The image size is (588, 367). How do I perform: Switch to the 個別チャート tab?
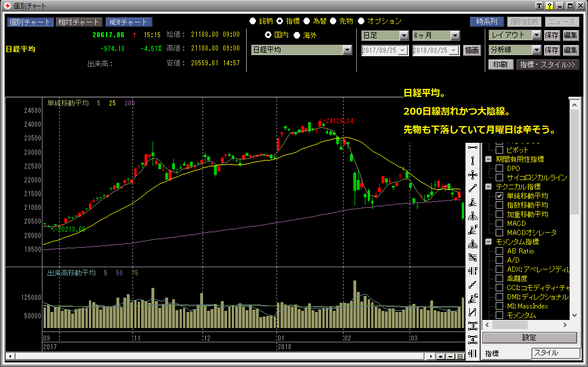click(x=30, y=22)
